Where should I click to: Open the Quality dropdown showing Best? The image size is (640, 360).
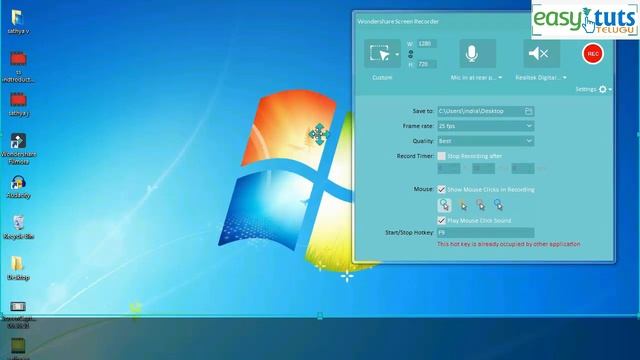point(486,141)
